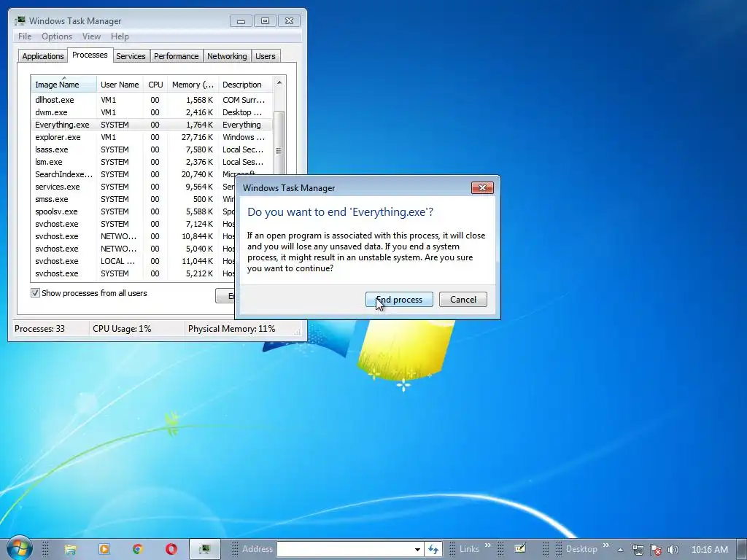
Task: Select the lsm.exe process row
Action: tap(152, 162)
